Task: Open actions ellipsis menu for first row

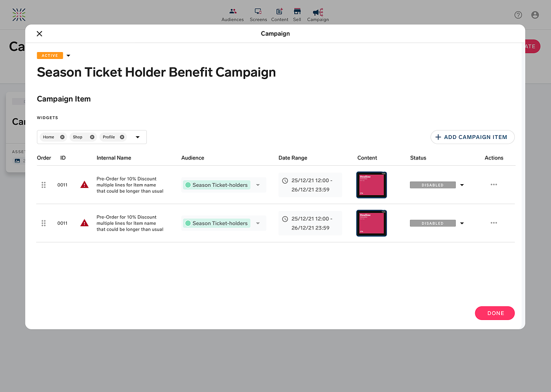Action: tap(494, 185)
